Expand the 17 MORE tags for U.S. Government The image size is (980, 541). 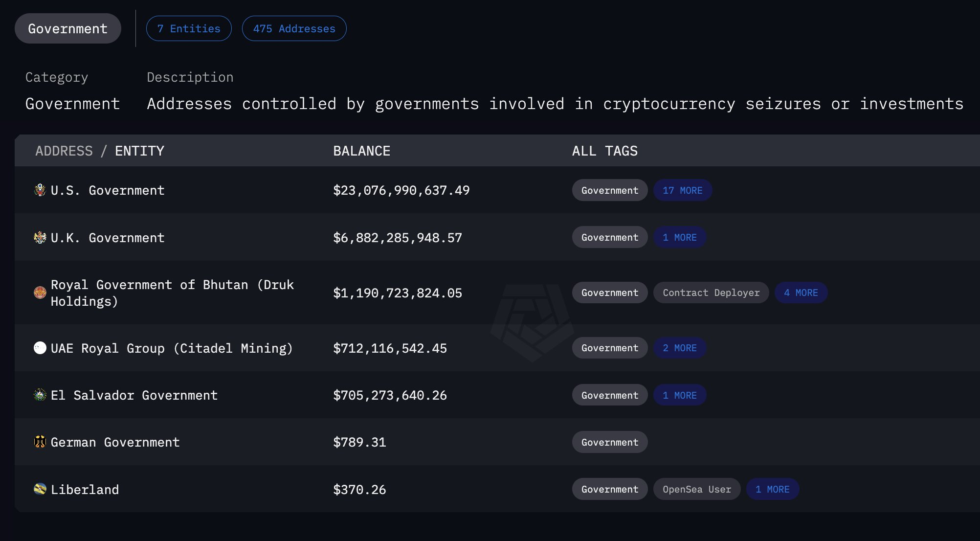pyautogui.click(x=682, y=190)
